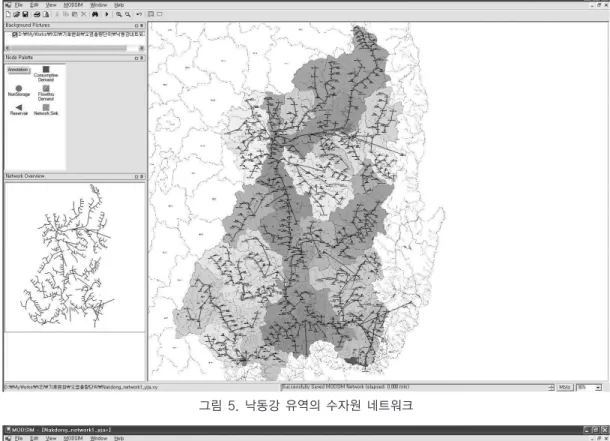Click the Background Pictures panel title
The width and height of the screenshot is (610, 441).
click(x=28, y=25)
